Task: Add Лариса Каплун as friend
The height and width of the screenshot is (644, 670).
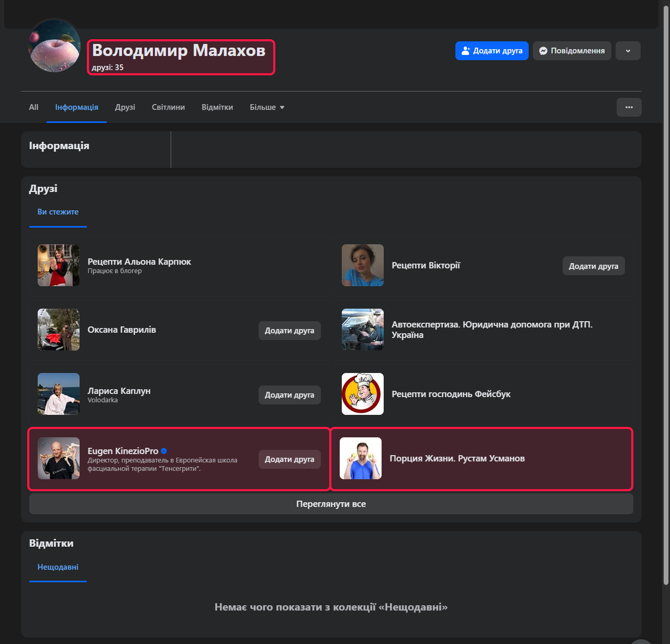Action: coord(289,394)
